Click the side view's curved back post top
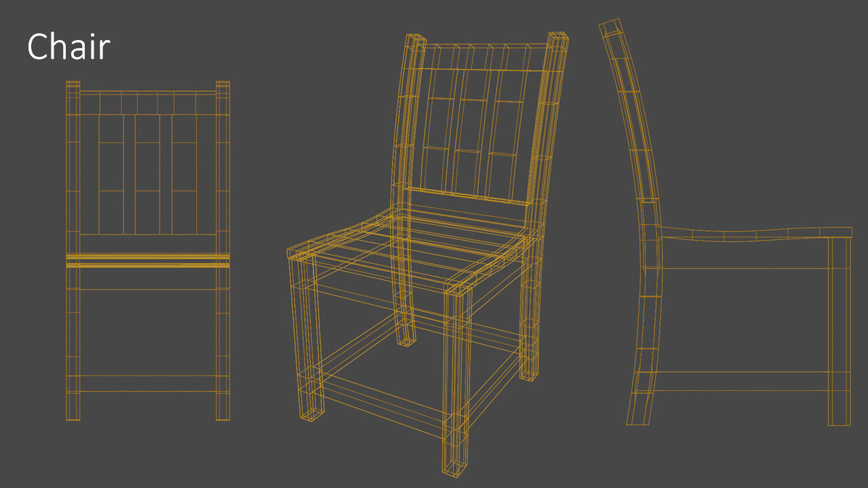Image resolution: width=868 pixels, height=488 pixels. click(x=610, y=28)
